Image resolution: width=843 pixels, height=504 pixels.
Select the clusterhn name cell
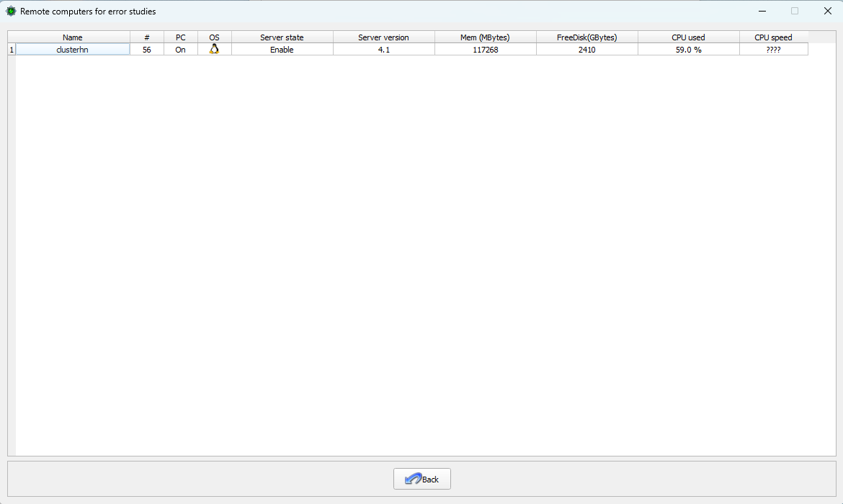coord(73,50)
